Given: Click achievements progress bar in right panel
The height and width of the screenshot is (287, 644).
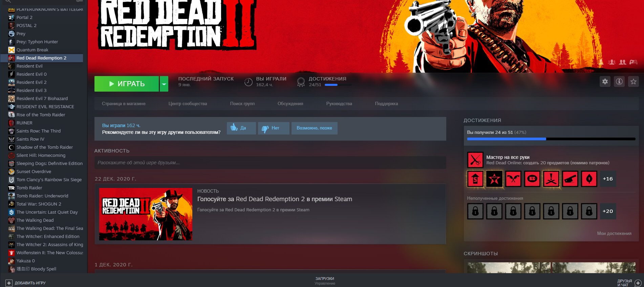Looking at the screenshot, I should (551, 139).
